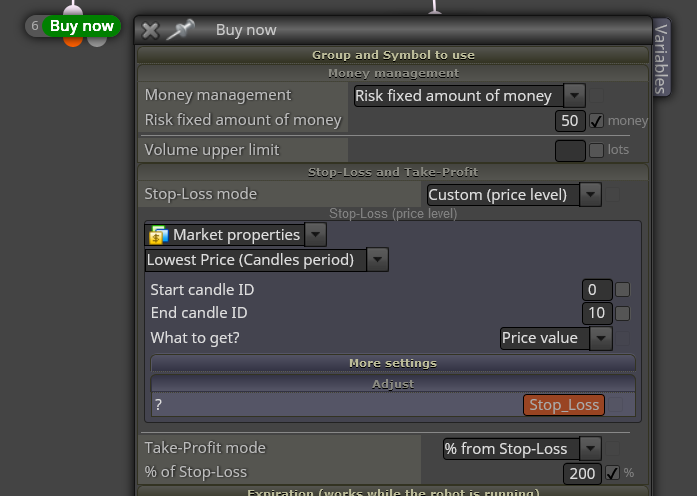
Task: Select the green Buy now block
Action: [82, 26]
